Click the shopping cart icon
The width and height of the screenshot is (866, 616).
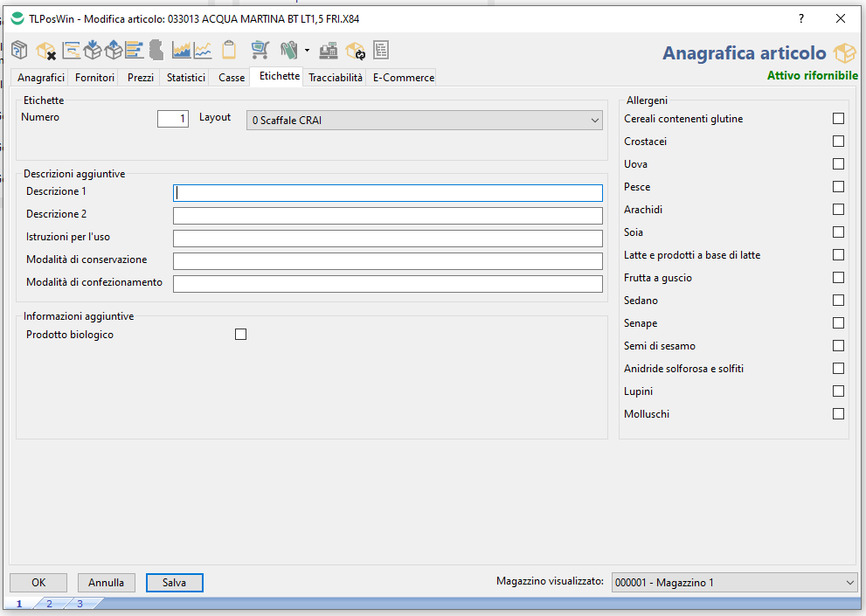click(x=260, y=51)
